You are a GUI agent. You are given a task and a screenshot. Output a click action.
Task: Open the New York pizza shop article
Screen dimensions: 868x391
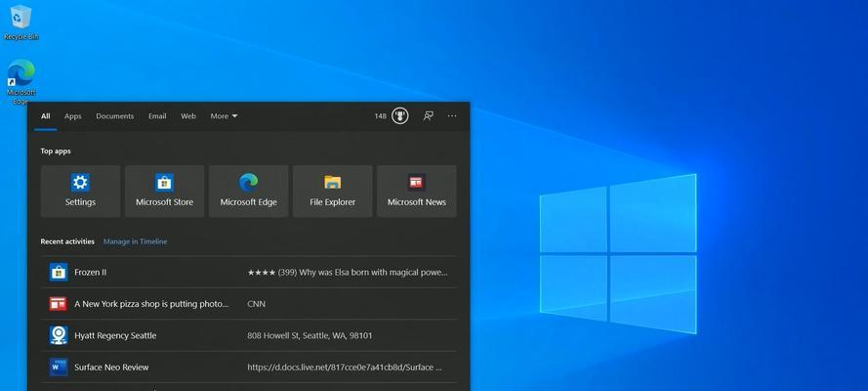click(249, 303)
